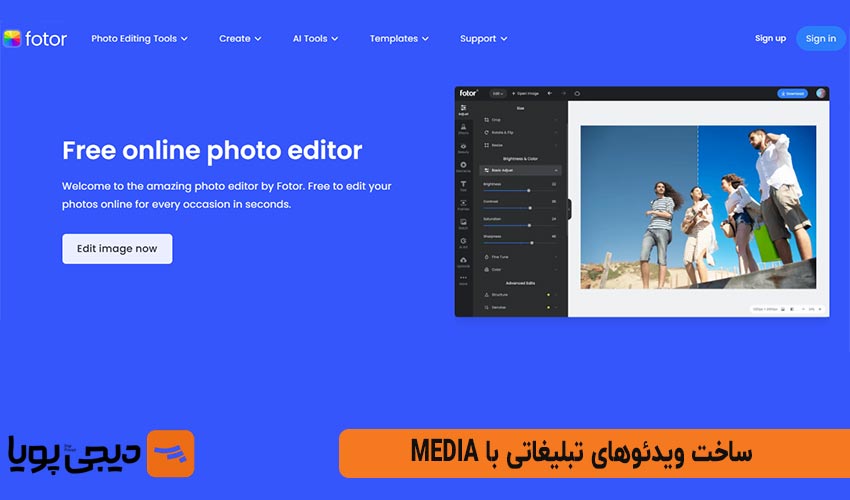This screenshot has width=850, height=500.
Task: Click the Brightness slider handle
Action: [x=528, y=190]
